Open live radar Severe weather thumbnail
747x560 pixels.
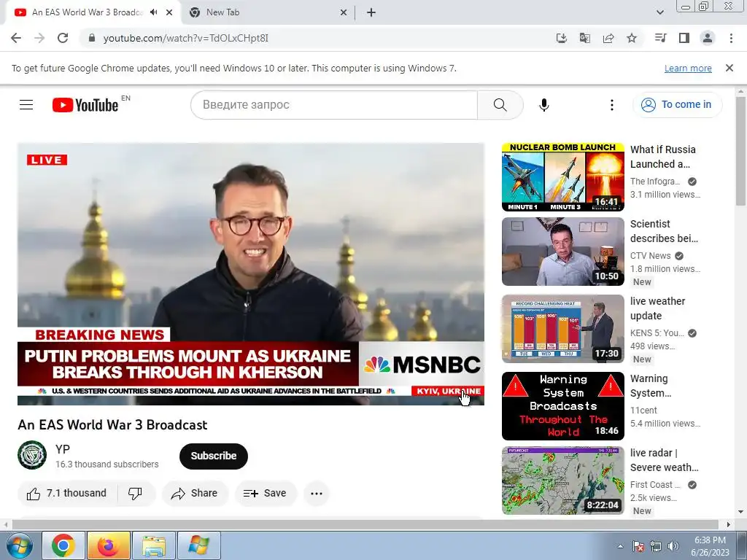click(562, 481)
